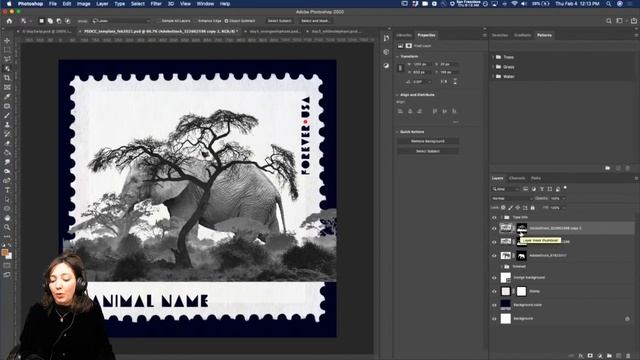Click Subtract from Selection mode icon
640x360 pixels.
pos(59,21)
